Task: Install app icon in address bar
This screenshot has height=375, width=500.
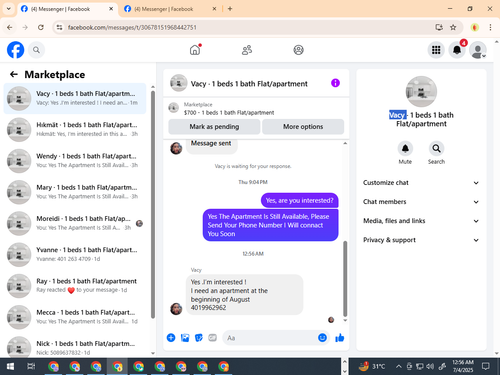Action: (439, 27)
